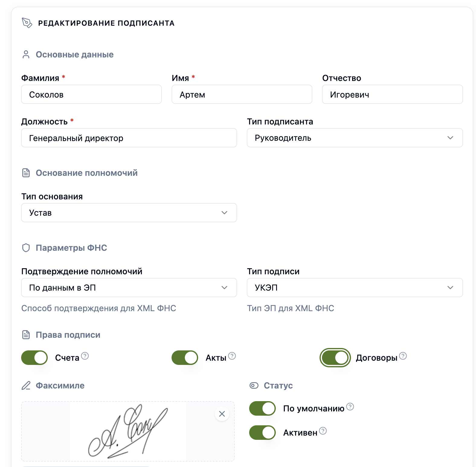
Task: Click the pen nib icon in the header
Action: click(x=27, y=23)
